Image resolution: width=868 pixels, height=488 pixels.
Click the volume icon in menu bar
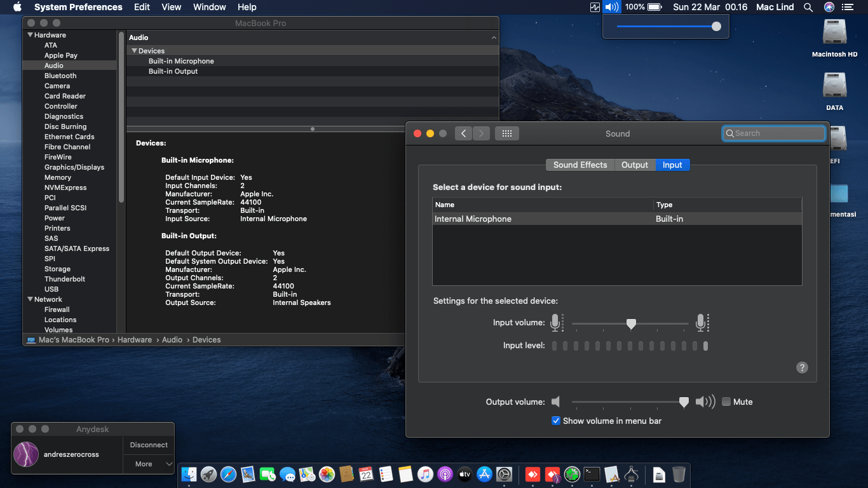611,7
